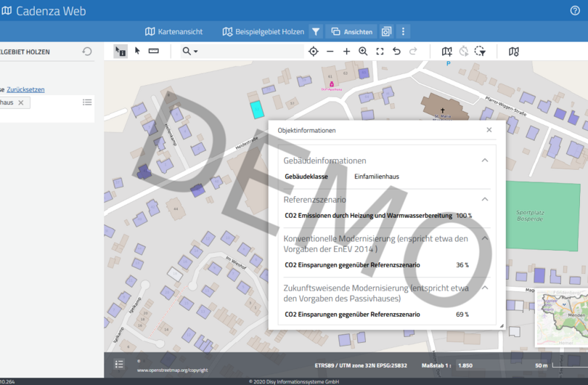Open the Ansichten button

352,31
